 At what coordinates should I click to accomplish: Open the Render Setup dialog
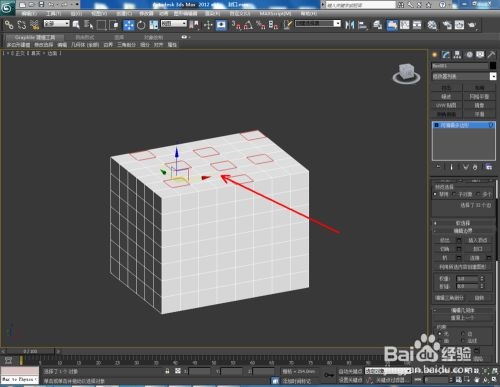click(447, 25)
